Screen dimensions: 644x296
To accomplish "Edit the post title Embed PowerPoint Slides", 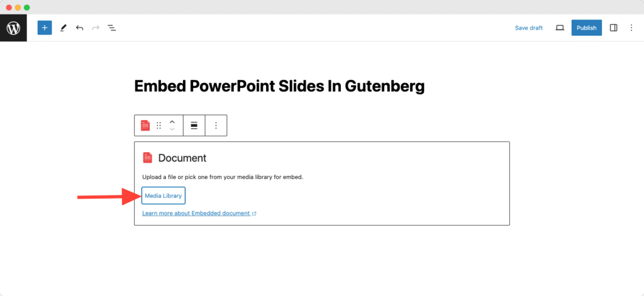I will coord(279,86).
